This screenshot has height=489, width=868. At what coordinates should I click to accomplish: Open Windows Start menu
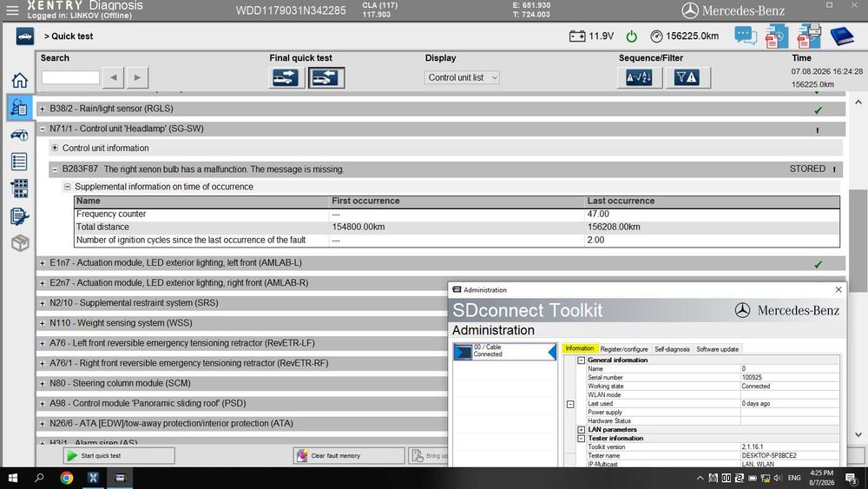12,478
